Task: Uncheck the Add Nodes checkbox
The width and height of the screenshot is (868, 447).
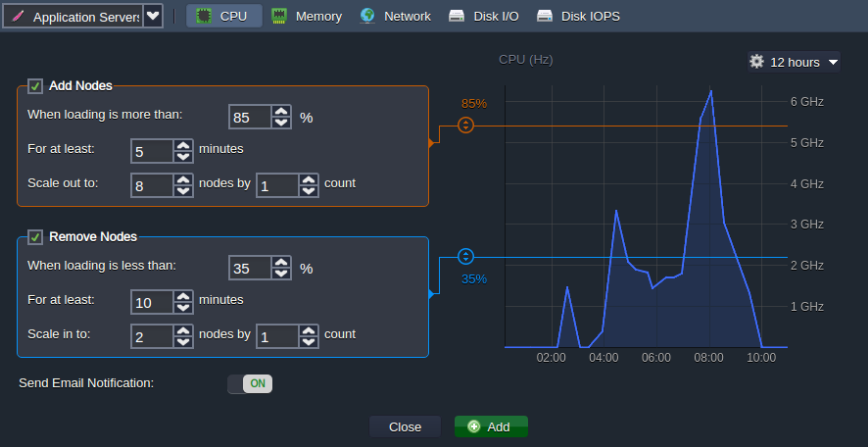Action: [x=35, y=86]
